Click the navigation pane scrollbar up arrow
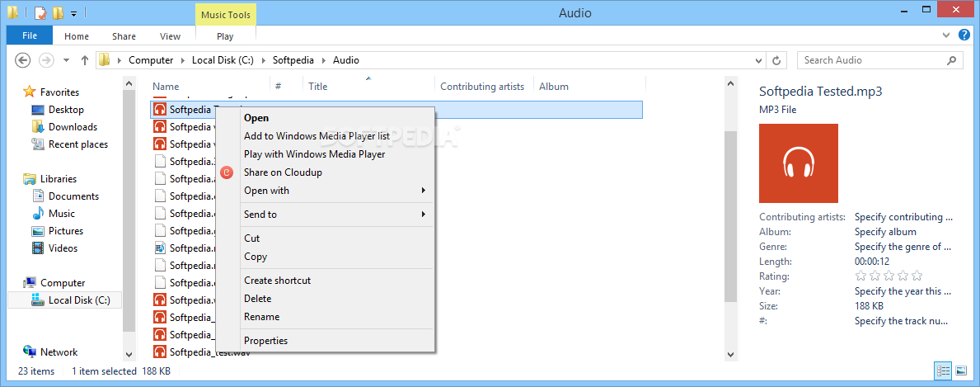This screenshot has height=387, width=980. [x=129, y=83]
